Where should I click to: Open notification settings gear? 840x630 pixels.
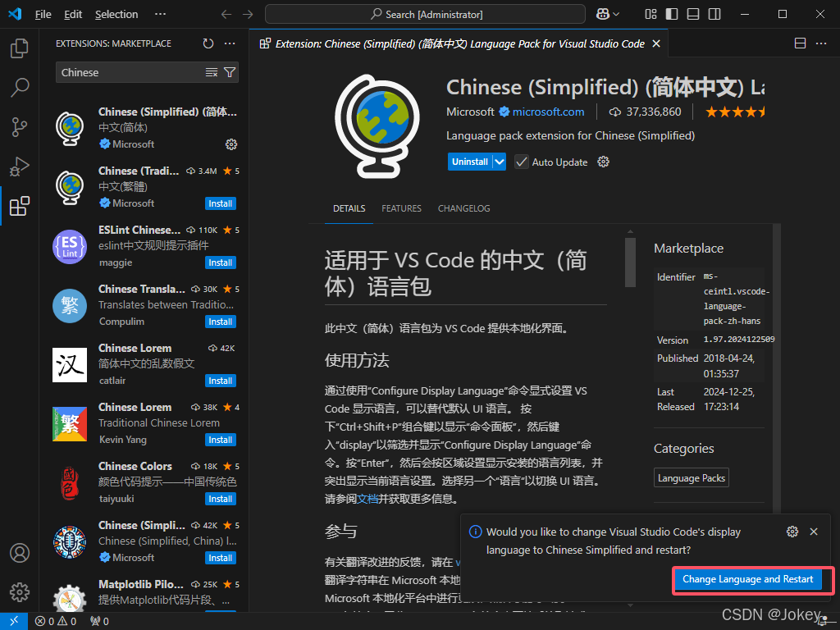[792, 532]
